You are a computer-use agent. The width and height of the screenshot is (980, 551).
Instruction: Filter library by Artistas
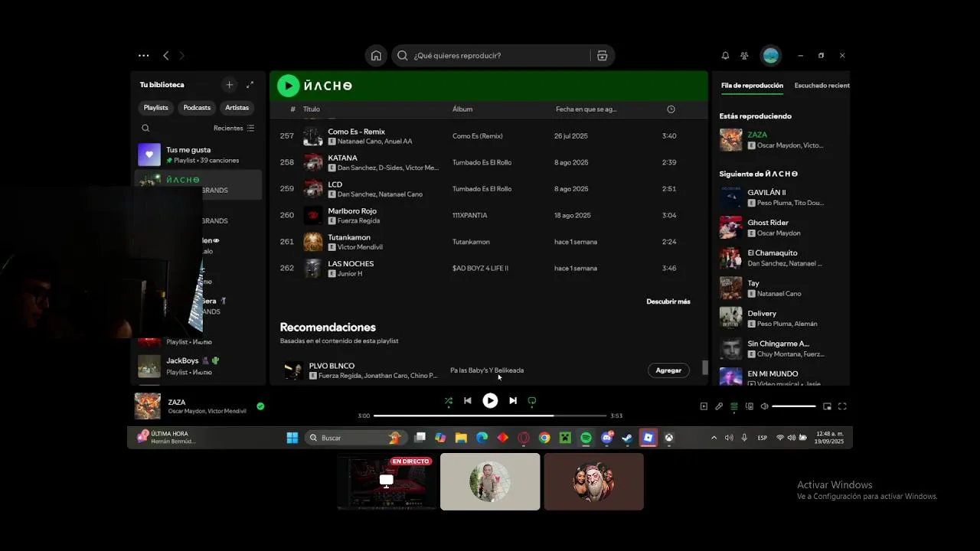pyautogui.click(x=237, y=108)
